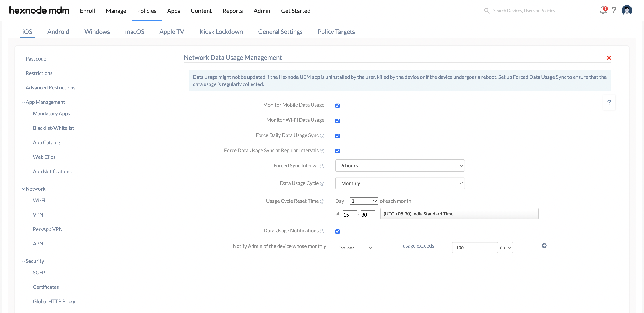
Task: Open Wi-Fi network settings
Action: [39, 200]
